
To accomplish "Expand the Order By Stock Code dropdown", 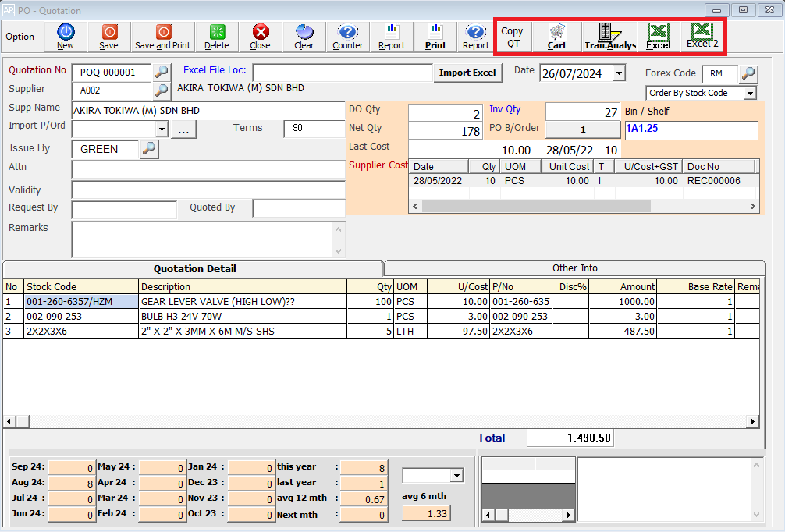I will pyautogui.click(x=750, y=93).
